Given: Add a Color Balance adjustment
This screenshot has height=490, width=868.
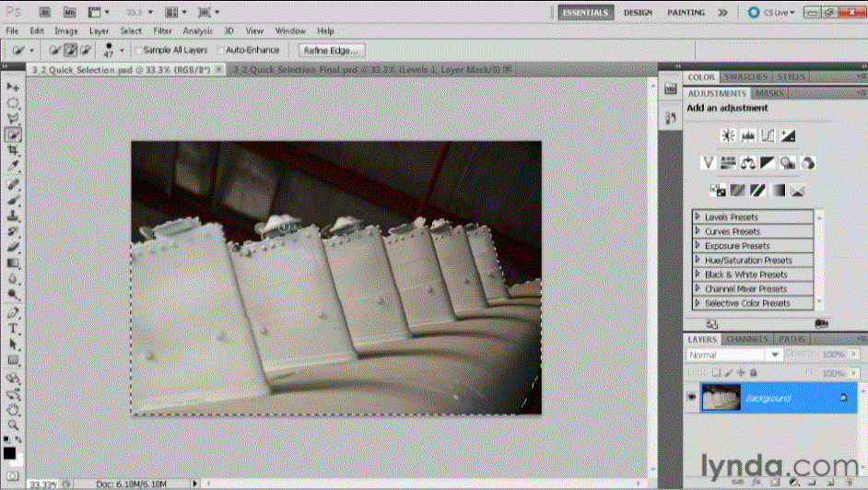Looking at the screenshot, I should coord(748,163).
